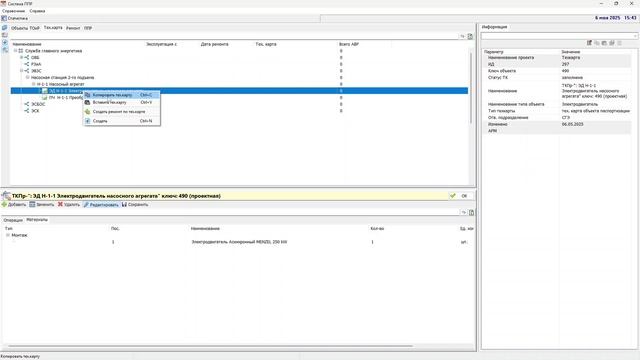
Task: Click the edit icon in Информация panel toolbar
Action: [589, 43]
